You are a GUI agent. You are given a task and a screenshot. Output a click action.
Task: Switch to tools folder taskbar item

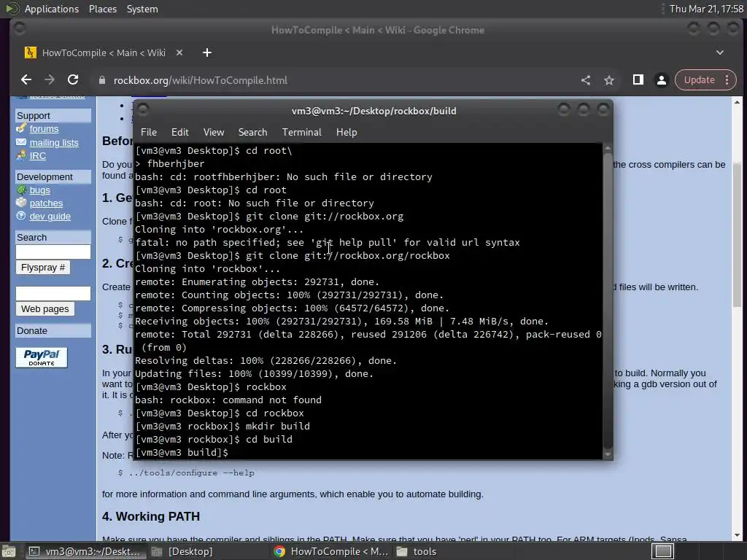417,551
